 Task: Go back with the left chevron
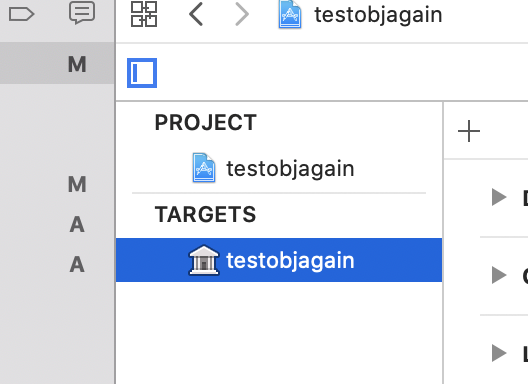tap(196, 14)
